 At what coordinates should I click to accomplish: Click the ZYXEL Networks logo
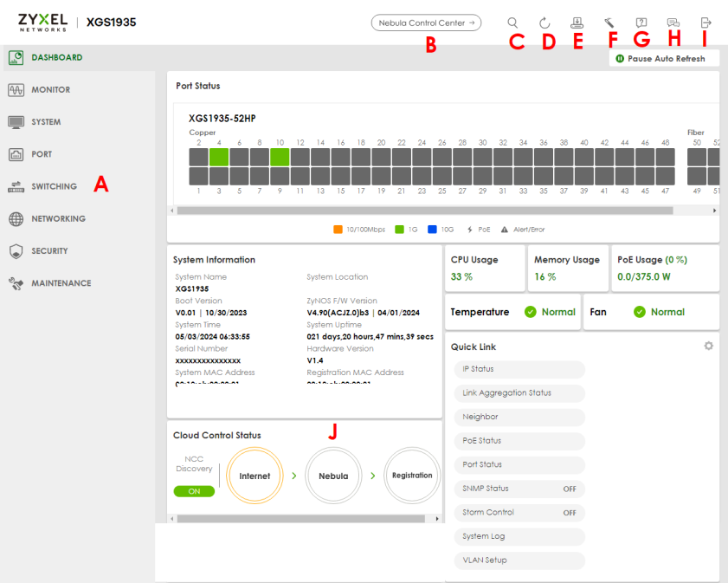point(42,23)
